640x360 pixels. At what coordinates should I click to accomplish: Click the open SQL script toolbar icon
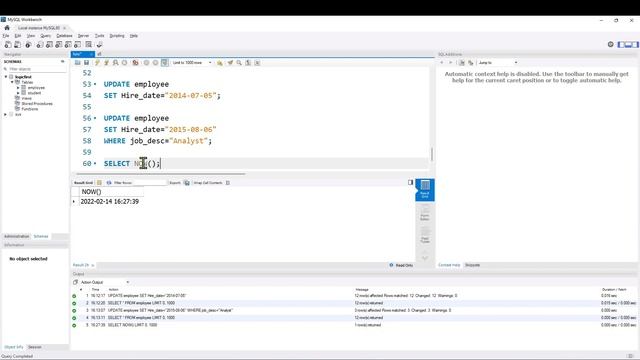tap(18, 44)
